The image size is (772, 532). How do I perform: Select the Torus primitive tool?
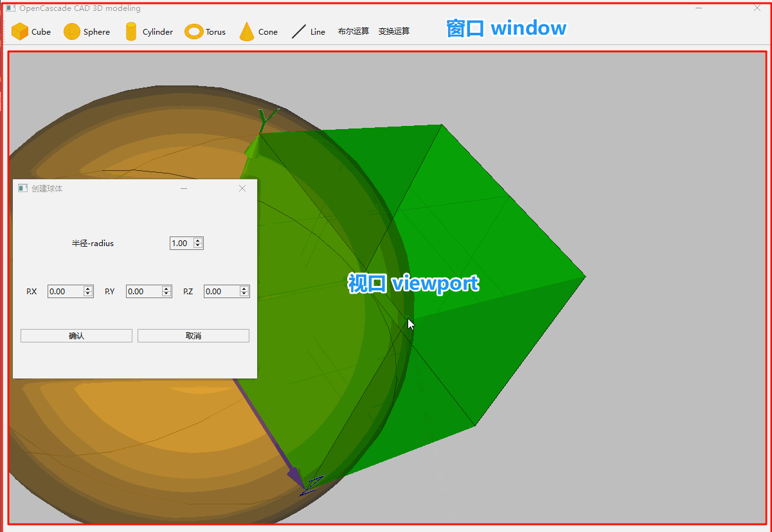click(x=205, y=31)
